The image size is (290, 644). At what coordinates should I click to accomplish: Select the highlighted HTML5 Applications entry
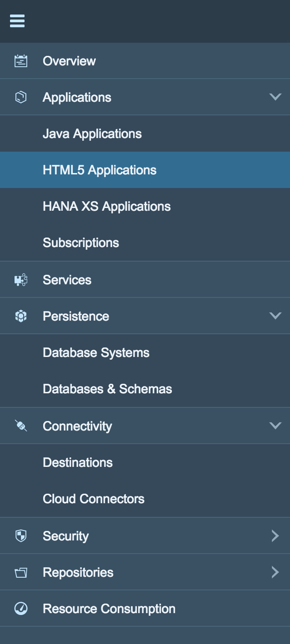click(x=100, y=169)
